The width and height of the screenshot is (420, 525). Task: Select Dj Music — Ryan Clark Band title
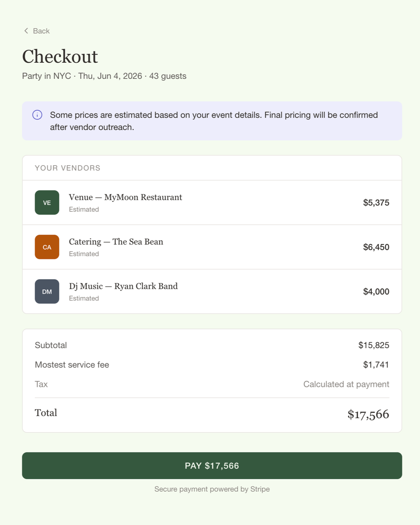(123, 286)
